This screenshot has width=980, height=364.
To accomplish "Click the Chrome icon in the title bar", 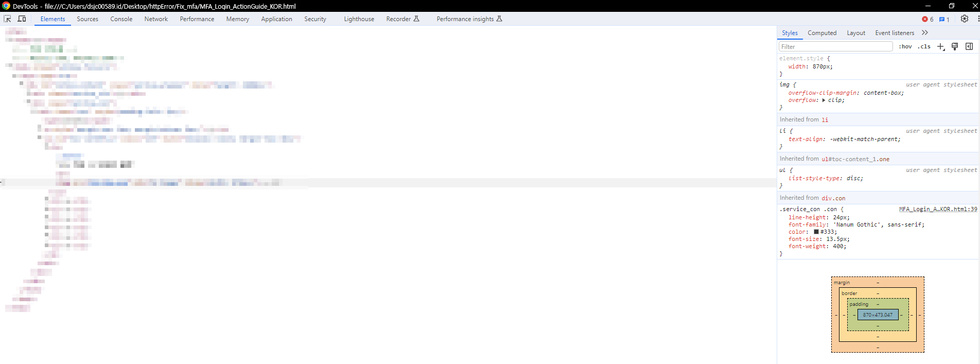I will point(6,6).
